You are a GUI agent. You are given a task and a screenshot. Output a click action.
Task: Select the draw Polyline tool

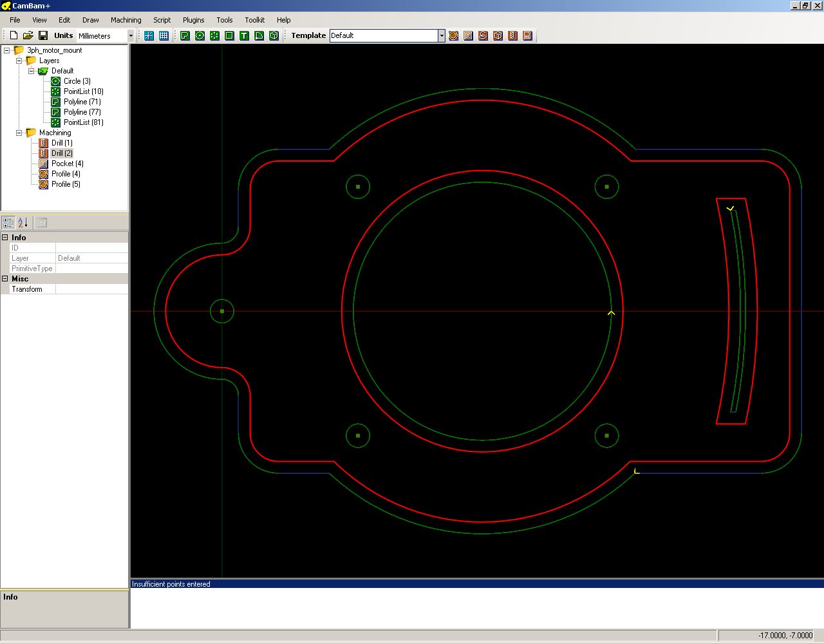pyautogui.click(x=185, y=35)
